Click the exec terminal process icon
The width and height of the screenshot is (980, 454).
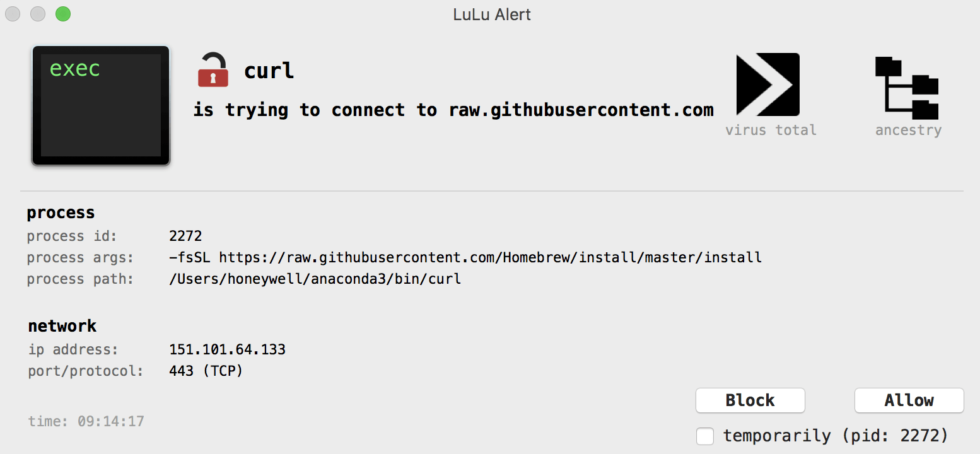click(x=101, y=105)
